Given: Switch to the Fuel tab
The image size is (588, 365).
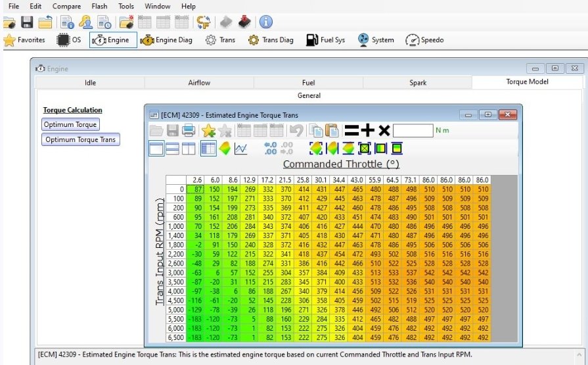Looking at the screenshot, I should (308, 83).
